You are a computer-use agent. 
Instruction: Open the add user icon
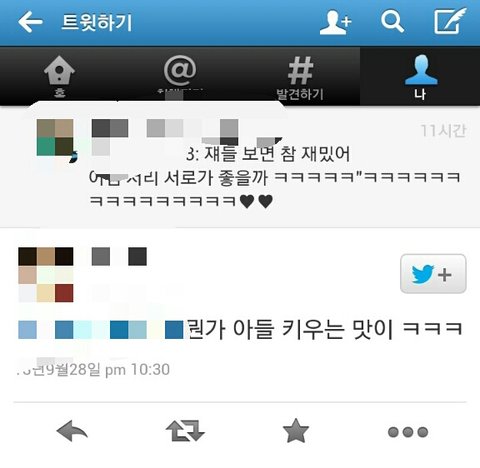(336, 22)
